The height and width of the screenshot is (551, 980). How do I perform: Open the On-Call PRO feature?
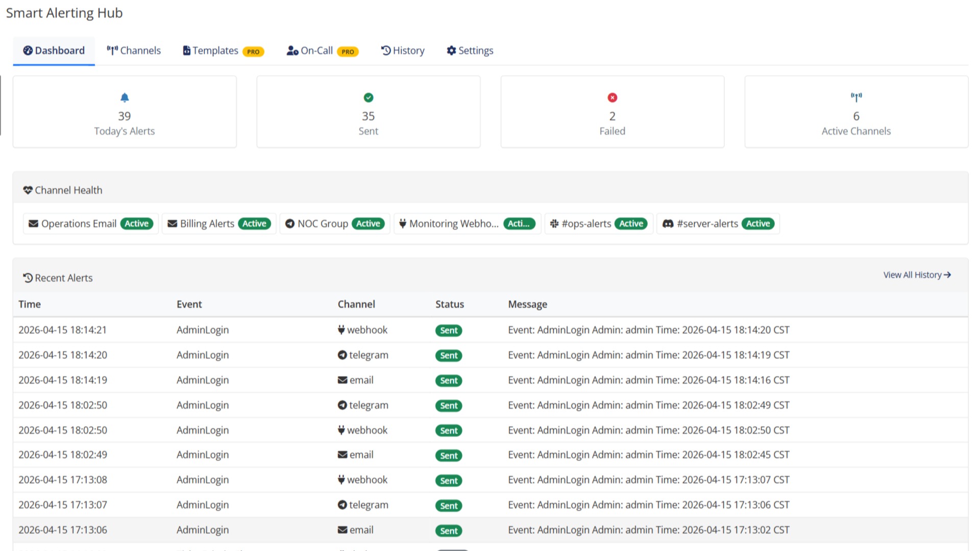click(316, 51)
